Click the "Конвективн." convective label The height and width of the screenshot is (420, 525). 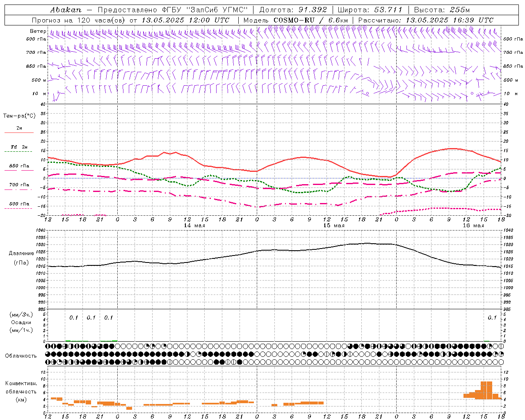[21, 383]
